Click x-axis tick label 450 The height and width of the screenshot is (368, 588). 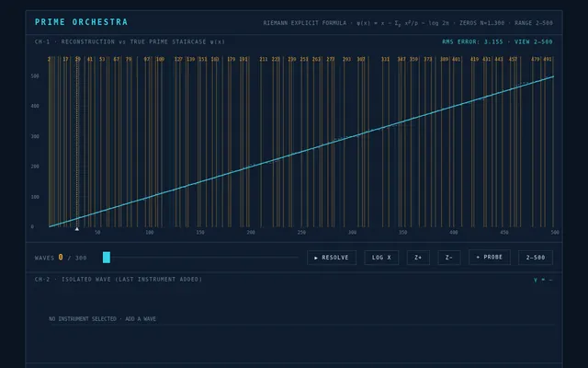coord(504,233)
